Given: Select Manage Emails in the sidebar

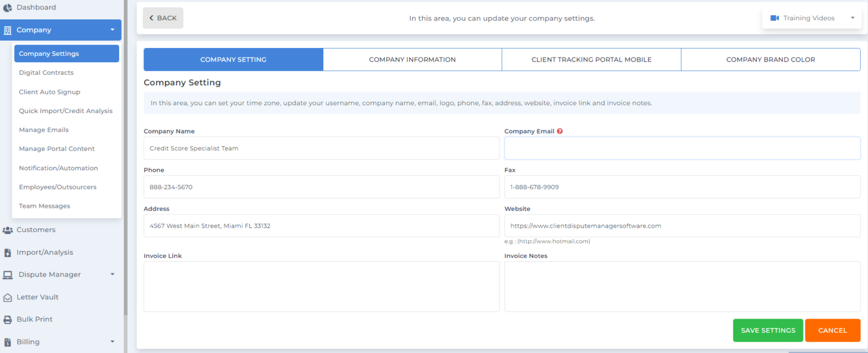Looking at the screenshot, I should point(44,129).
